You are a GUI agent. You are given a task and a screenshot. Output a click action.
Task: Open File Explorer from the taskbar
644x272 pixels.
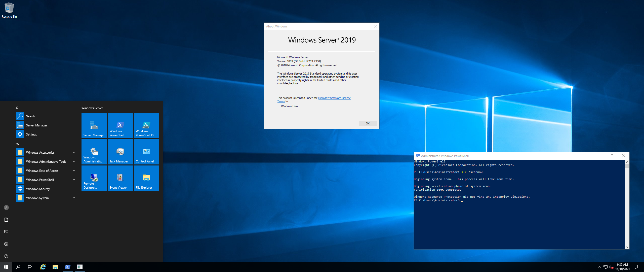55,267
